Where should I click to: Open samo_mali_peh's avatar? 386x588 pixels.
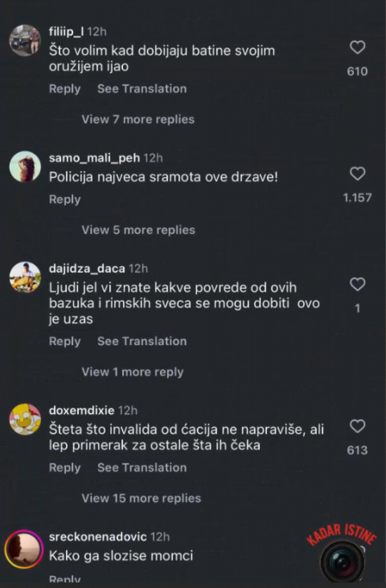click(x=25, y=167)
